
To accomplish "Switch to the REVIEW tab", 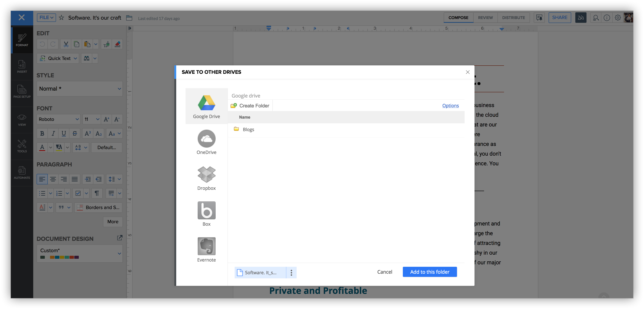I will 485,18.
